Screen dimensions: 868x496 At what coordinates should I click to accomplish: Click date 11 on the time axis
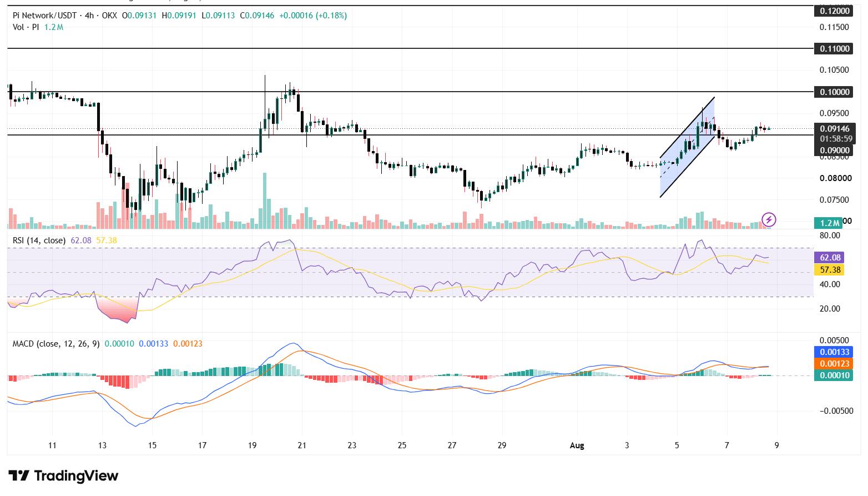coord(52,445)
